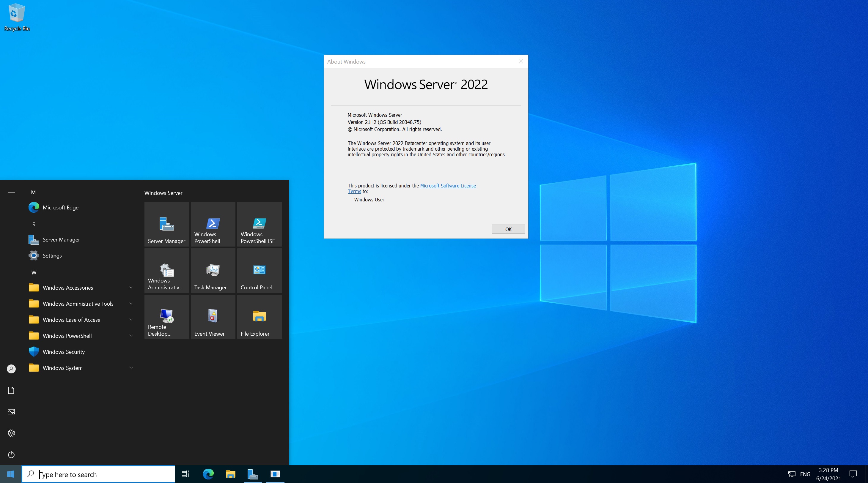Click the File Explorer tile

(259, 317)
